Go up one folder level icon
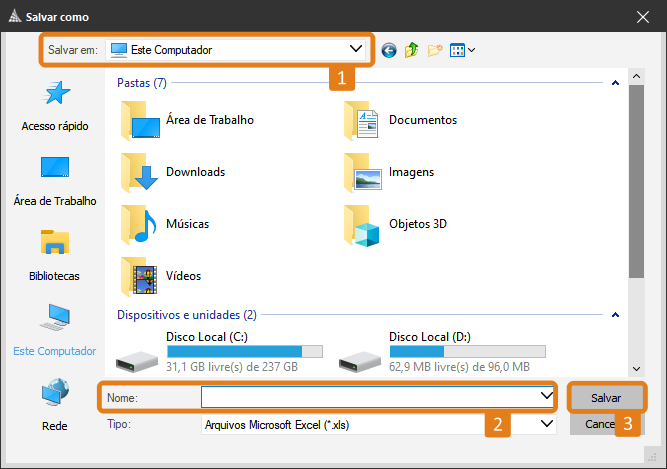667x469 pixels. coord(411,49)
